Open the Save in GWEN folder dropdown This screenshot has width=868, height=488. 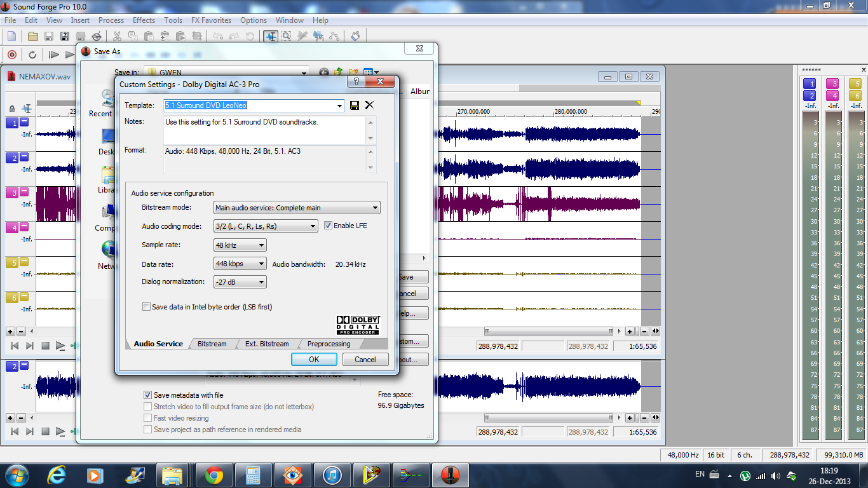coord(304,72)
